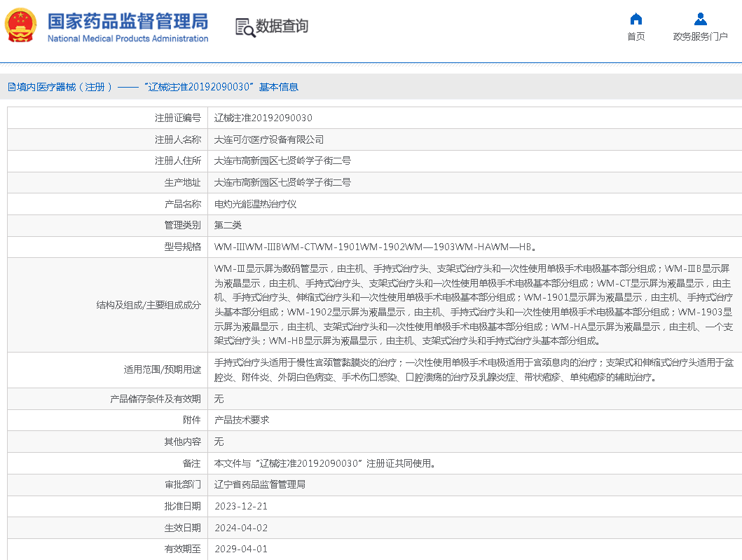
Task: Click the document icon beside the breadcrumb
Action: pyautogui.click(x=11, y=87)
